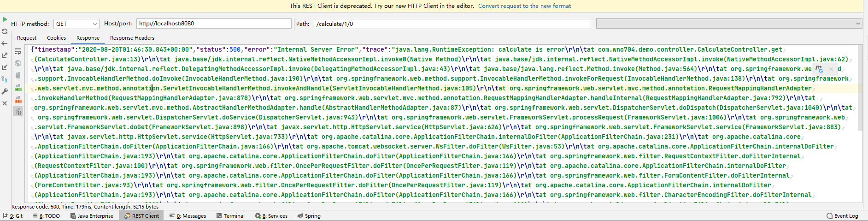This screenshot has width=868, height=221.
Task: Click Convert request to the new format link
Action: pyautogui.click(x=524, y=6)
